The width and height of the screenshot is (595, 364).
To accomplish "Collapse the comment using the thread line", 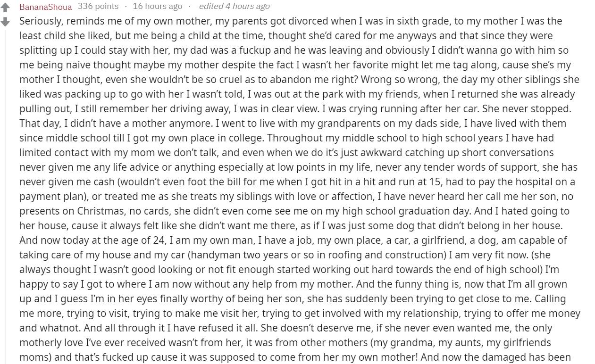I will click(x=6, y=189).
